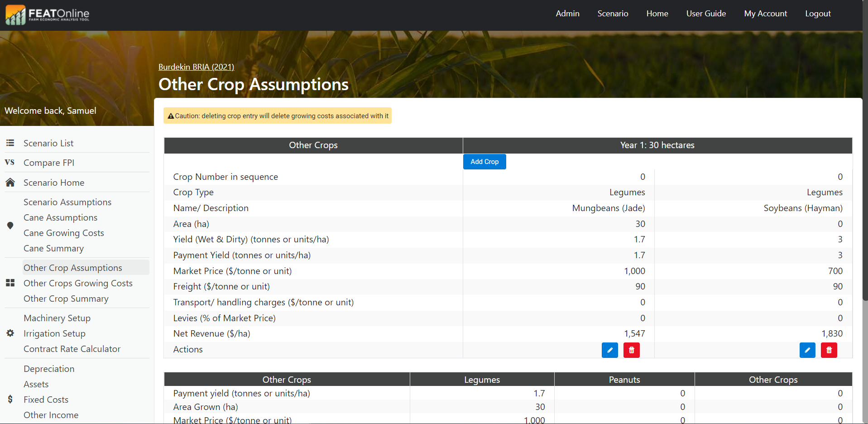Select Logout in the top navigation
The width and height of the screenshot is (868, 424).
point(817,14)
